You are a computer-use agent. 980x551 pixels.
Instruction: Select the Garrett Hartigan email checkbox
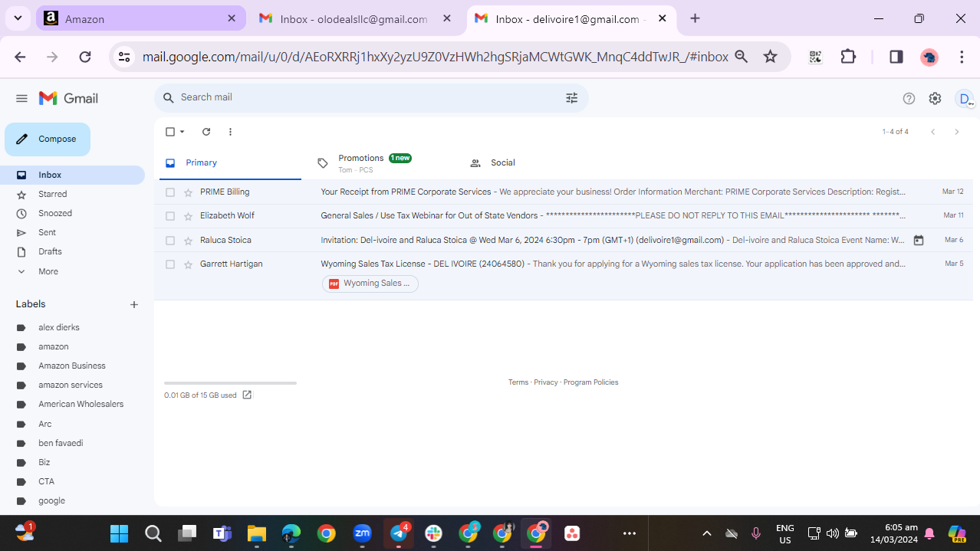[x=170, y=264]
